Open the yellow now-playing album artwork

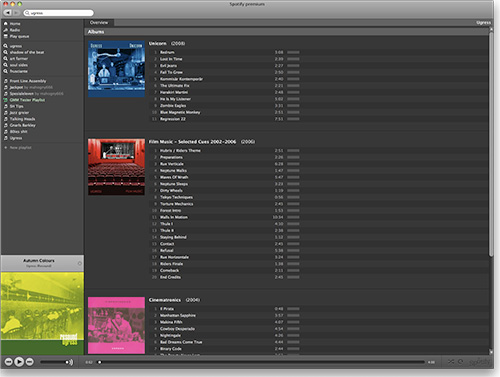[x=42, y=314]
